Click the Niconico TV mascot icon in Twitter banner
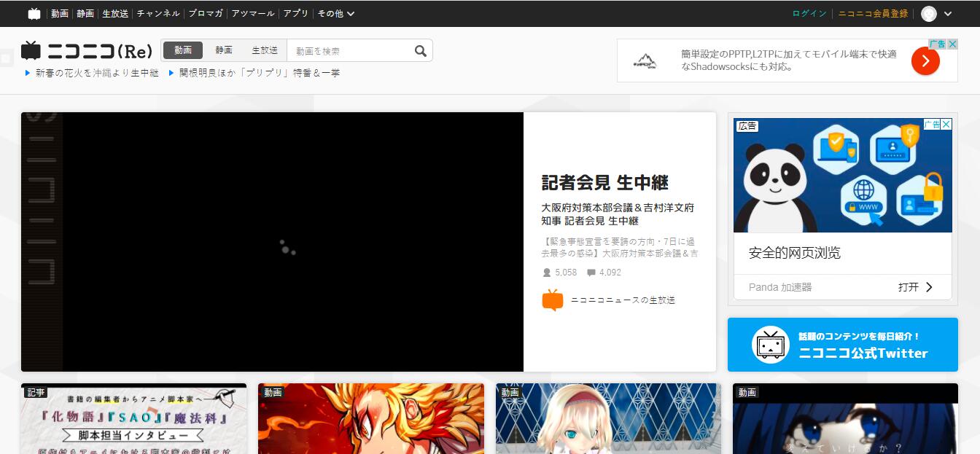 (770, 345)
